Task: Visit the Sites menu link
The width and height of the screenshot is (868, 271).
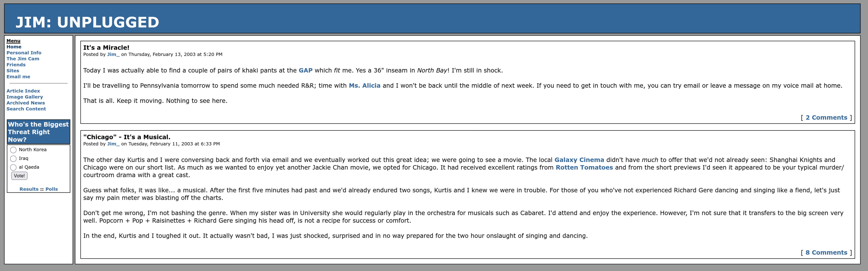Action: click(13, 71)
